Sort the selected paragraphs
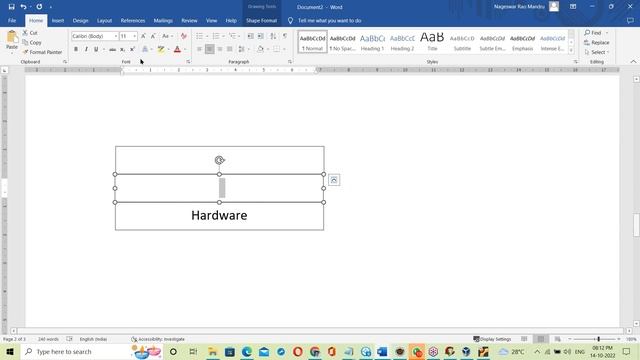 coord(273,36)
